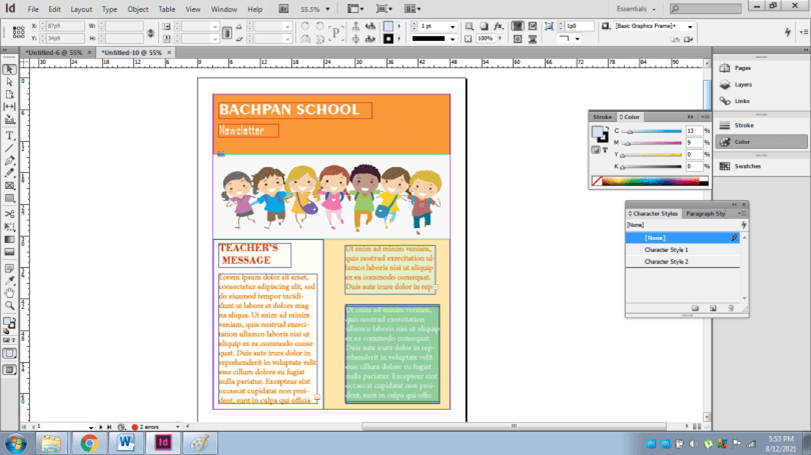
Task: Select Character Style 1 in the list
Action: (x=666, y=250)
